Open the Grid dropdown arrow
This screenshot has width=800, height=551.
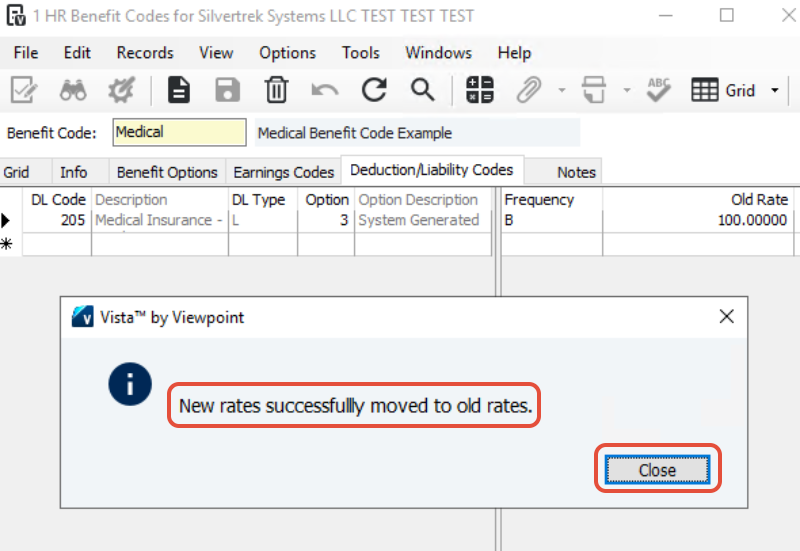pyautogui.click(x=774, y=90)
